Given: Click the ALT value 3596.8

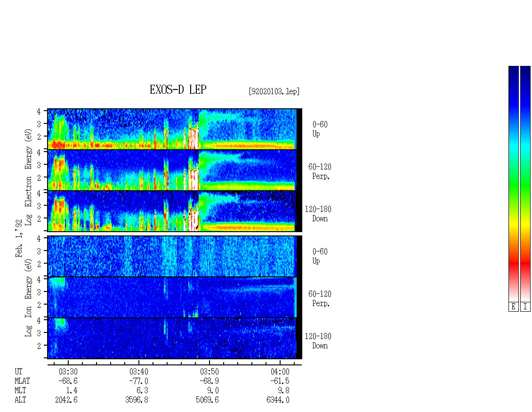Looking at the screenshot, I should 137,400.
